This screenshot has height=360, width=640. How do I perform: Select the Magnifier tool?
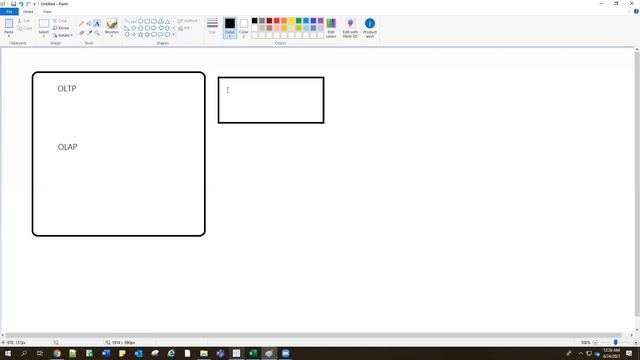(x=97, y=33)
